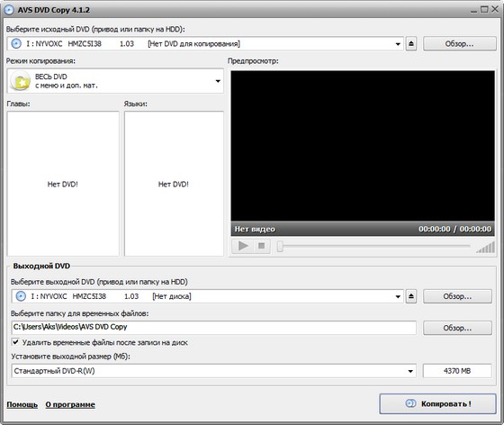Eject the output DVD drive
This screenshot has height=425, width=504.
point(411,296)
